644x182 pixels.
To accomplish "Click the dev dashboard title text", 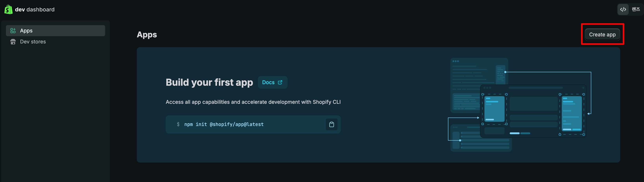I will pyautogui.click(x=35, y=9).
